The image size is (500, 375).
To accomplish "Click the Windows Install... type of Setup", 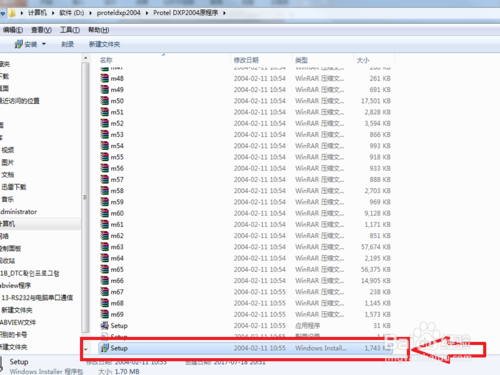I will (321, 348).
